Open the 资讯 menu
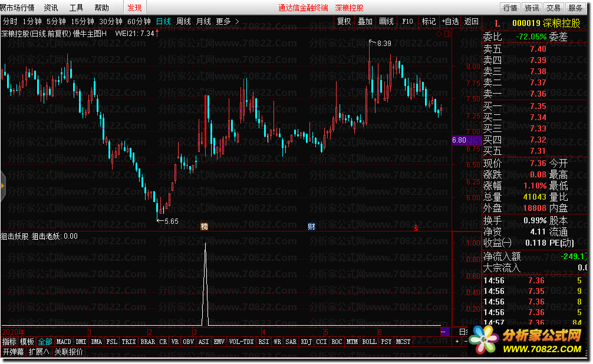This screenshot has height=364, width=593. 51,8
